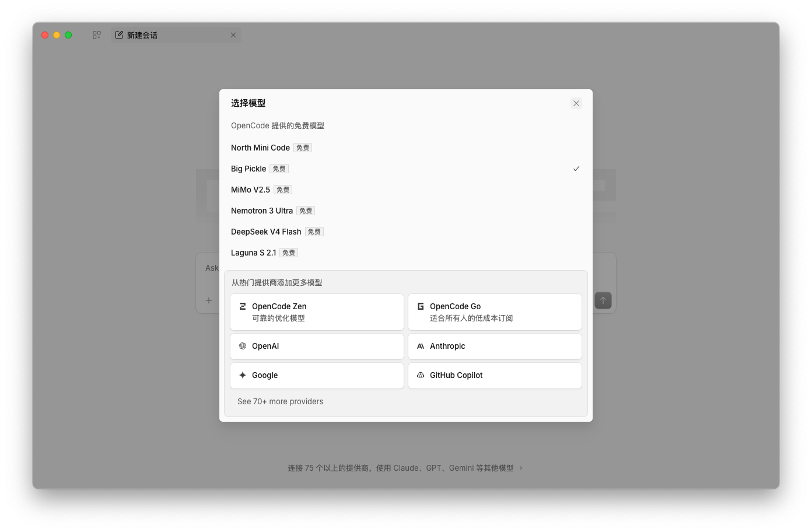The height and width of the screenshot is (532, 812).
Task: Click the OpenCode Go logo icon
Action: click(x=421, y=306)
